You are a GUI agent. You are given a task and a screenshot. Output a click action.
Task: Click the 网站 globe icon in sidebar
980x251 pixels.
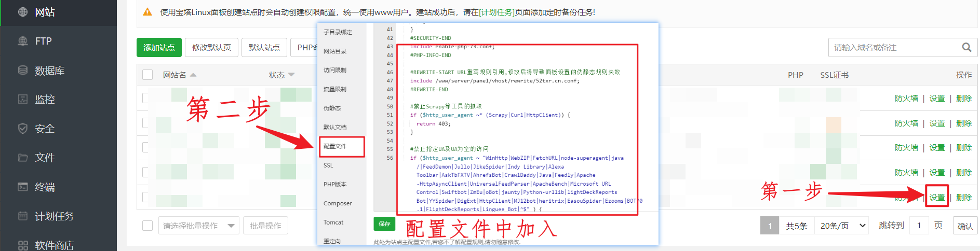[x=23, y=12]
